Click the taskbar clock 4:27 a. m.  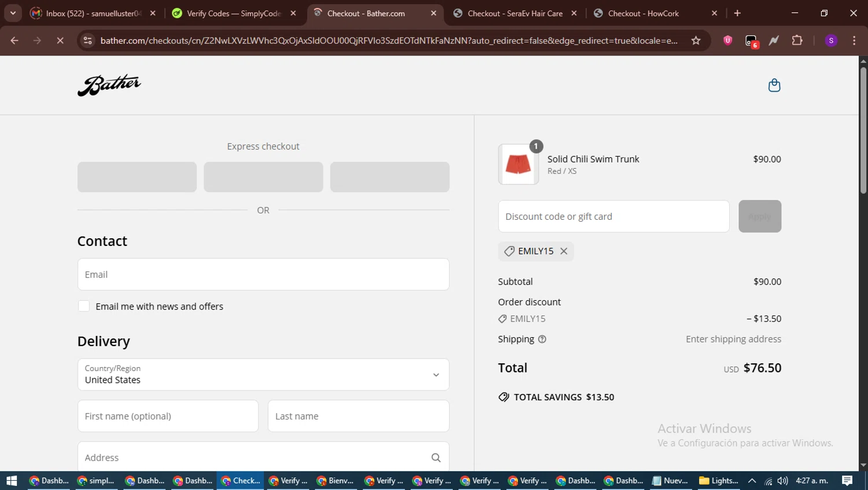coord(812,481)
